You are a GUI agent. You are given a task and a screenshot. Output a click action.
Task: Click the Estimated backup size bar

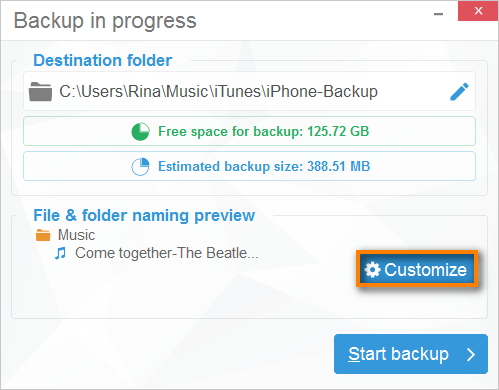coord(249,166)
